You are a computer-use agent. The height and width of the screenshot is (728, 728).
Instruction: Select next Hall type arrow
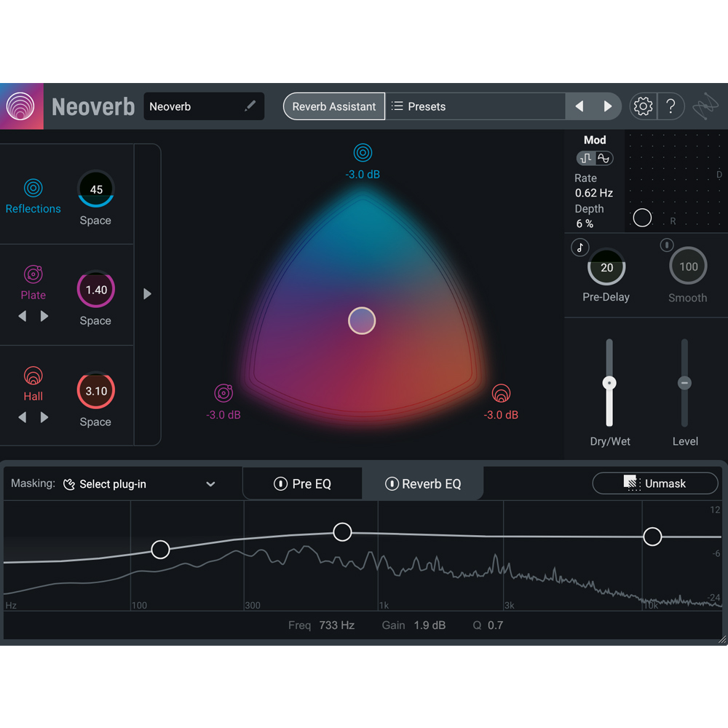coord(44,417)
